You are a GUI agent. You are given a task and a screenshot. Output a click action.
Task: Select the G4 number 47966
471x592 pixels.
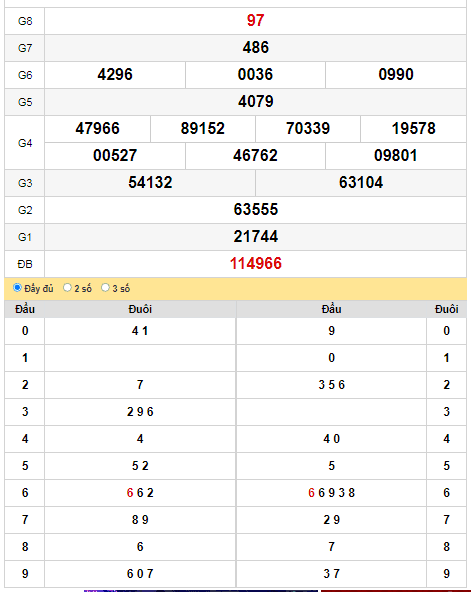(x=97, y=128)
